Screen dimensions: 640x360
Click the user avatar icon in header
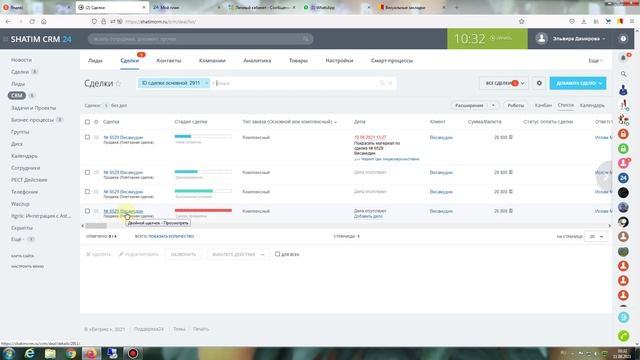pyautogui.click(x=541, y=39)
